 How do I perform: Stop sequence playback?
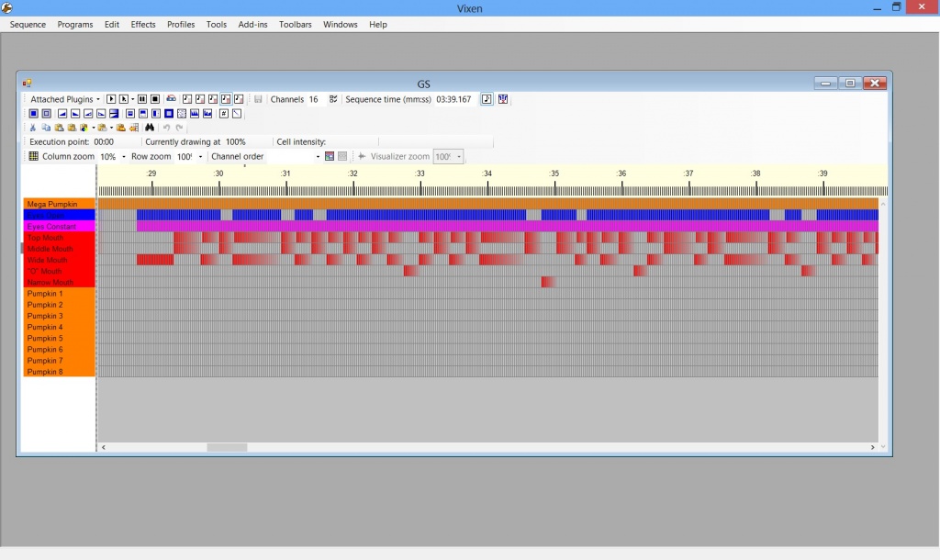pos(154,99)
